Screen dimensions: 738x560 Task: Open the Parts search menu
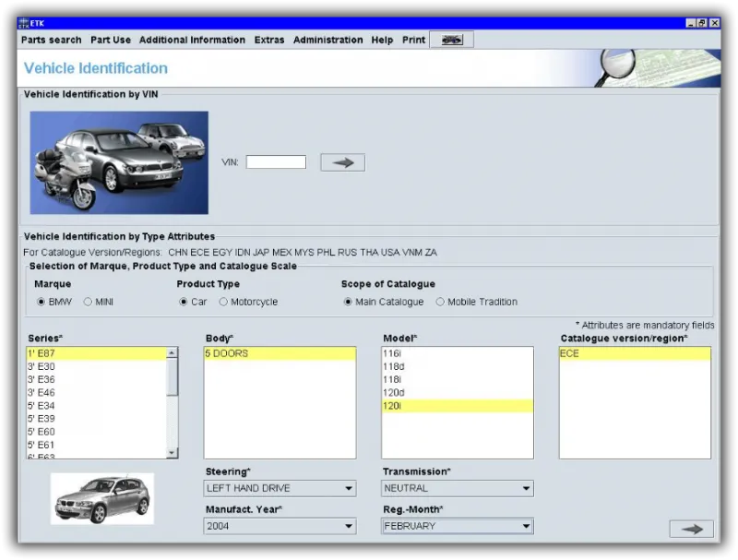pyautogui.click(x=52, y=40)
